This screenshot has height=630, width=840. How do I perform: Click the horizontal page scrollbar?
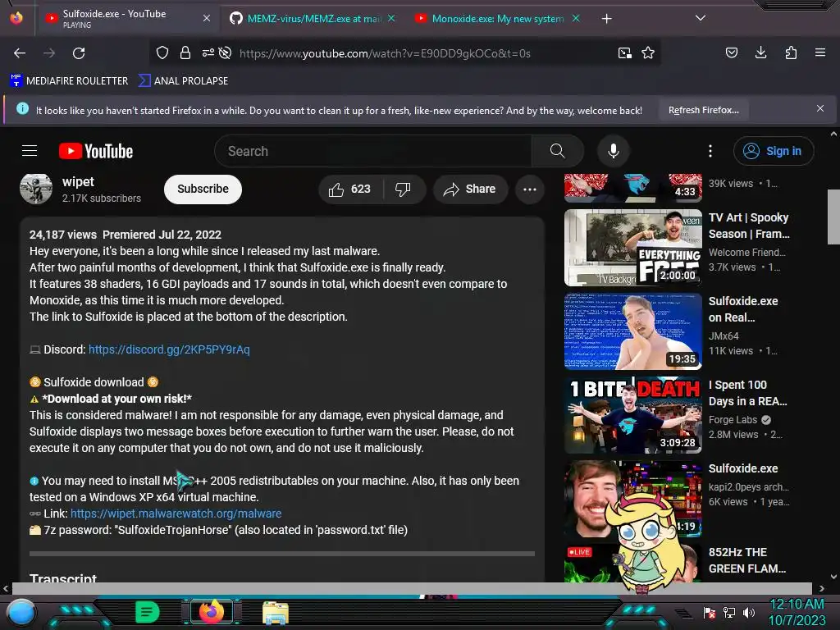pos(412,588)
